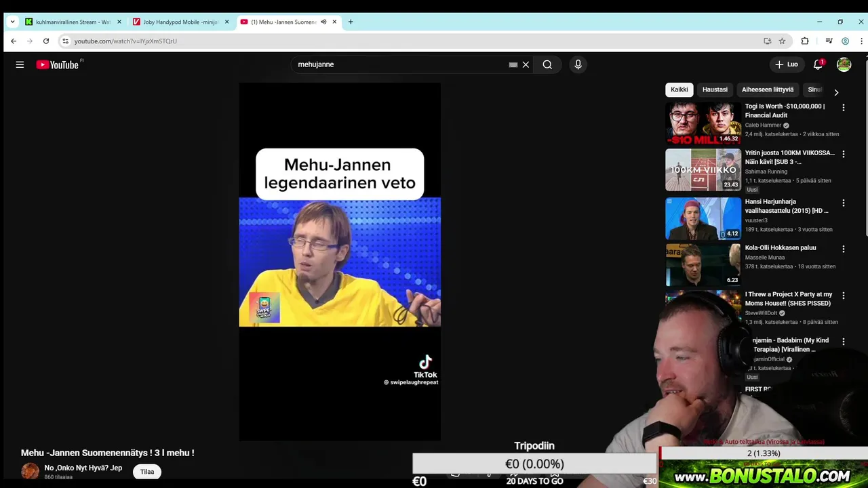Open the channel avatar below video
Viewport: 868px width, 488px height.
(31, 472)
